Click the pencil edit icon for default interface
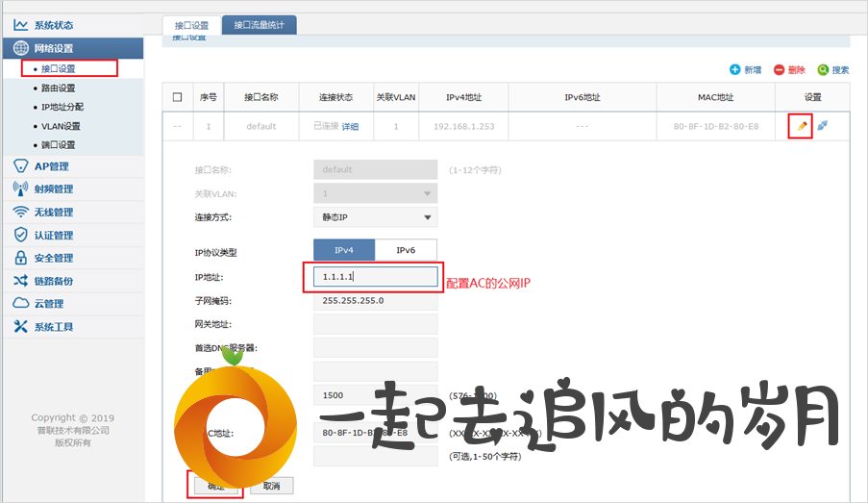Screen dimensions: 868x503 [x=802, y=126]
